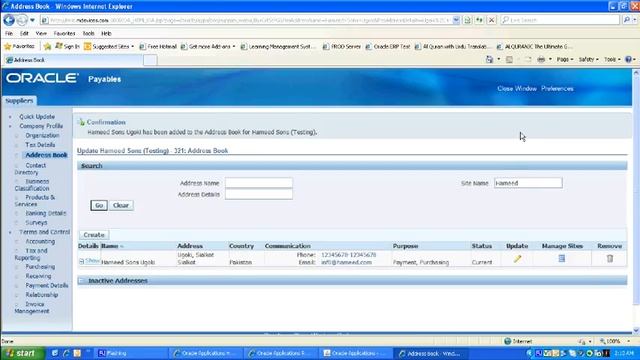640x360 pixels.
Task: Click the Preferences link
Action: 557,89
